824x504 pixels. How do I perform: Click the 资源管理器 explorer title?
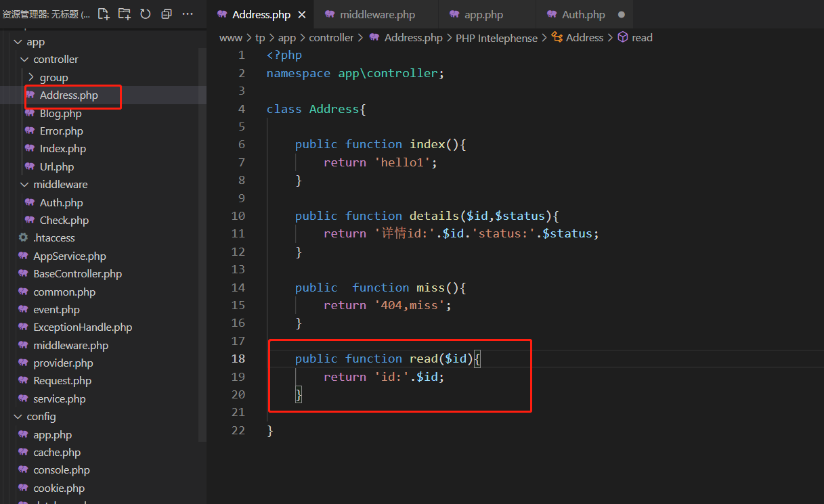tap(46, 14)
